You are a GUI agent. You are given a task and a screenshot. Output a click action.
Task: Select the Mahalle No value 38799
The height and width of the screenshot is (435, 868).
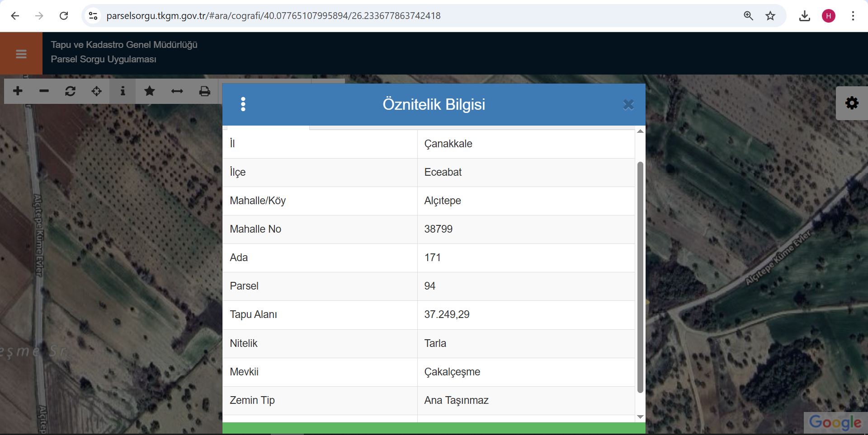526,229
